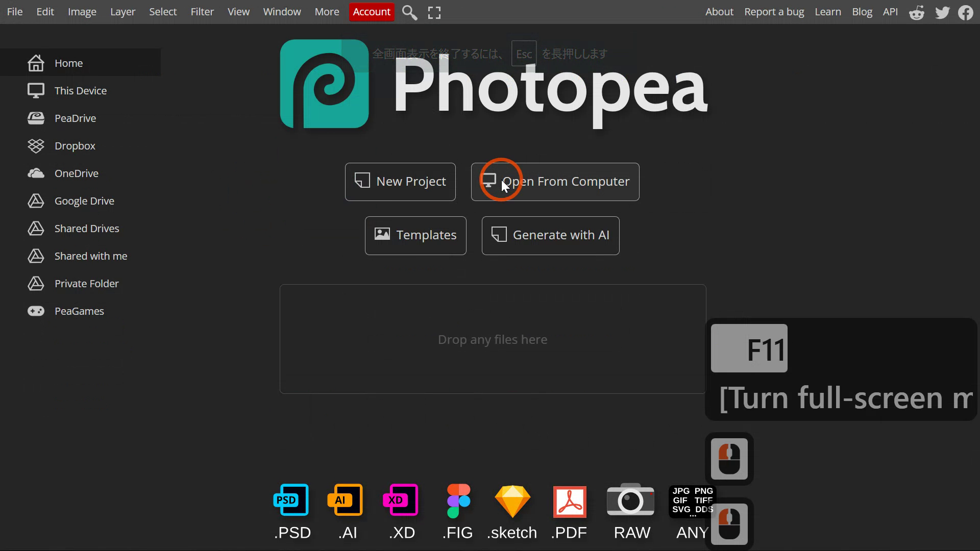Screen dimensions: 980x551
Task: Open the Reddit icon link
Action: tap(917, 12)
